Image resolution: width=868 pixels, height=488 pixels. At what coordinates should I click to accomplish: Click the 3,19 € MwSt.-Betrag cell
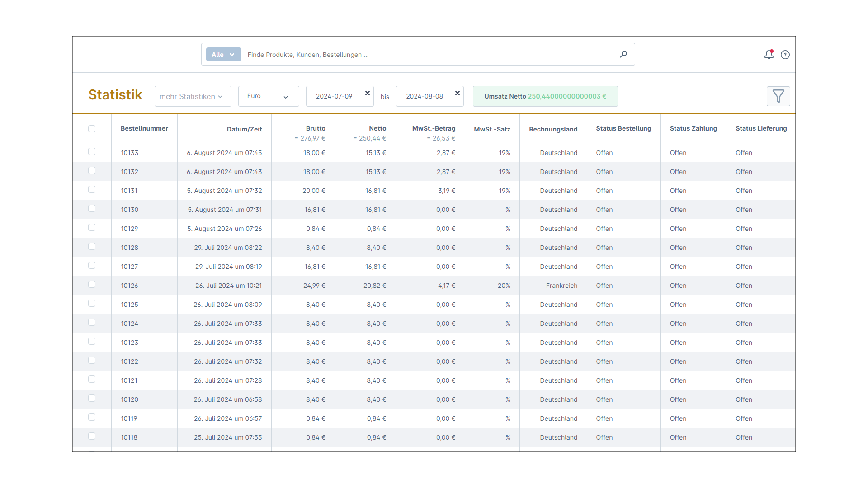447,191
